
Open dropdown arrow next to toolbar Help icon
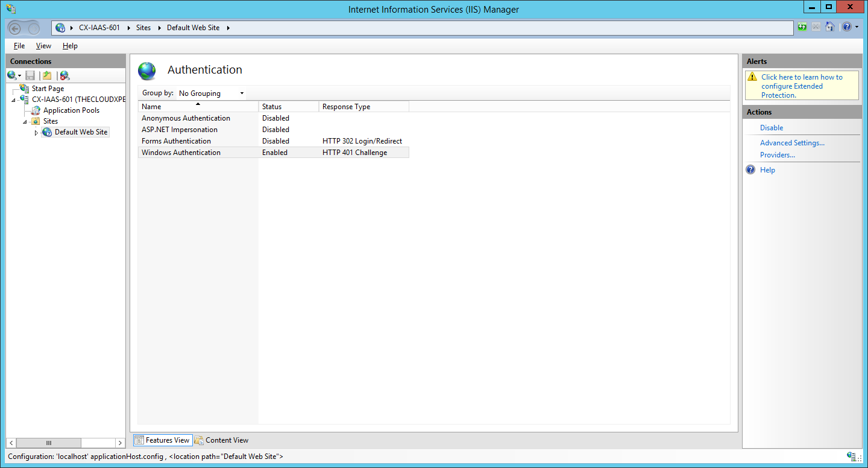857,27
